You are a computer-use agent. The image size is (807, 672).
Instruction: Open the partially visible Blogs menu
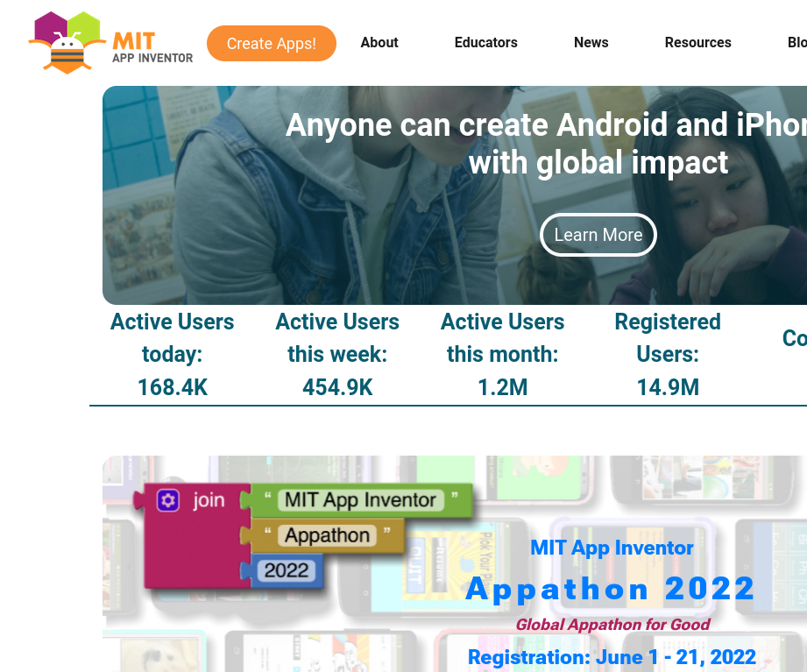[x=796, y=42]
